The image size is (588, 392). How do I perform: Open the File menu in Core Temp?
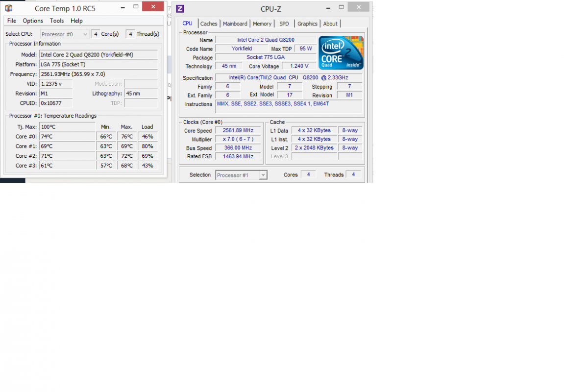[x=12, y=21]
